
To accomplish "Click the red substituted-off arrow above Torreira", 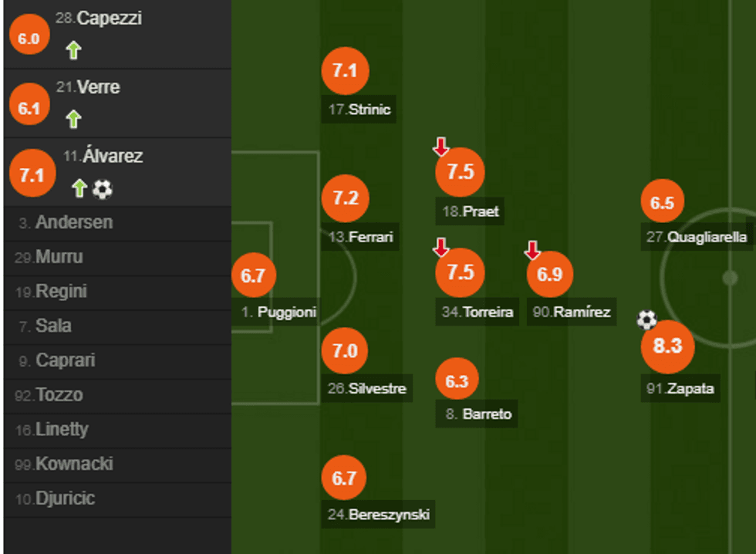I will click(440, 248).
